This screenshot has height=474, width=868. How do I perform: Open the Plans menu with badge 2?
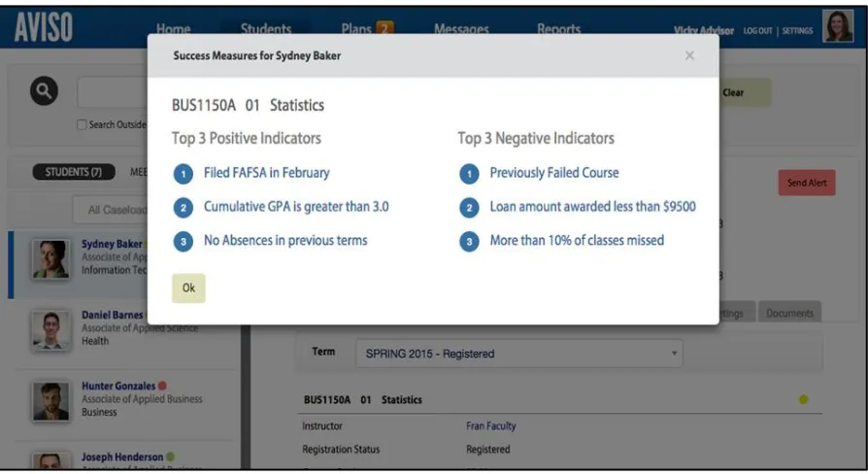[367, 29]
